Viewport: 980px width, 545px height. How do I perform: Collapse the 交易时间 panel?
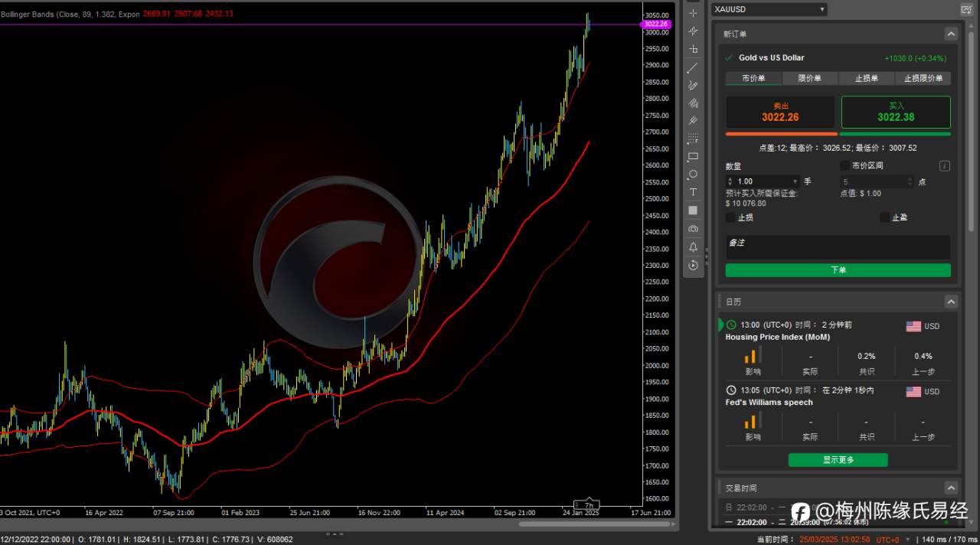951,488
